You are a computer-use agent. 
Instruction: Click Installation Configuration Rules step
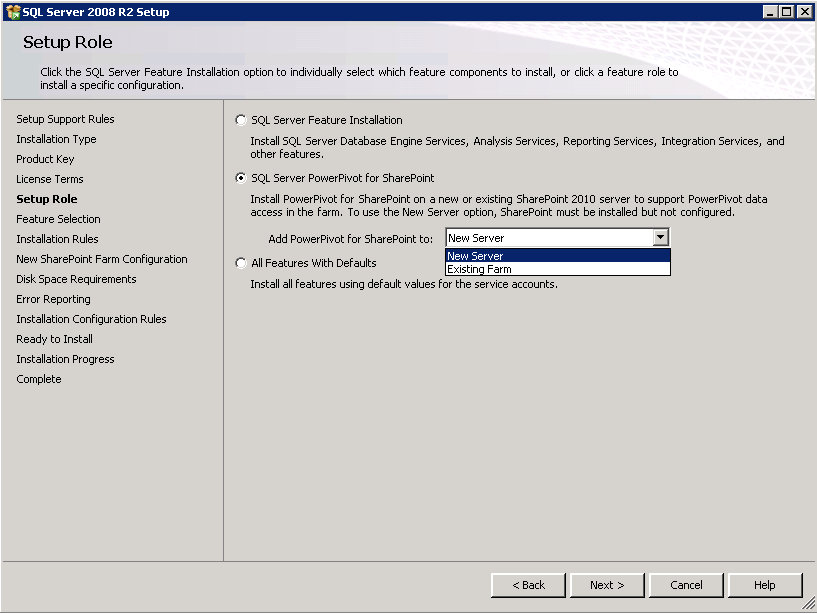(91, 319)
